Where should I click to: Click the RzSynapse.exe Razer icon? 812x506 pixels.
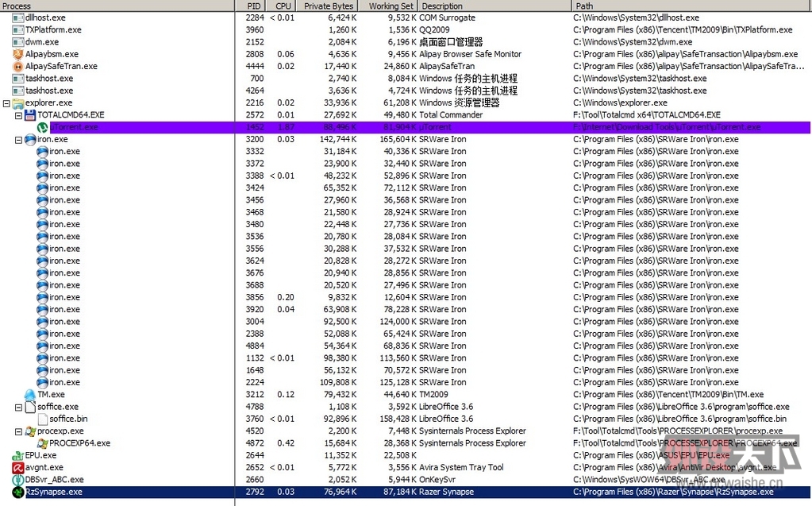[17, 492]
